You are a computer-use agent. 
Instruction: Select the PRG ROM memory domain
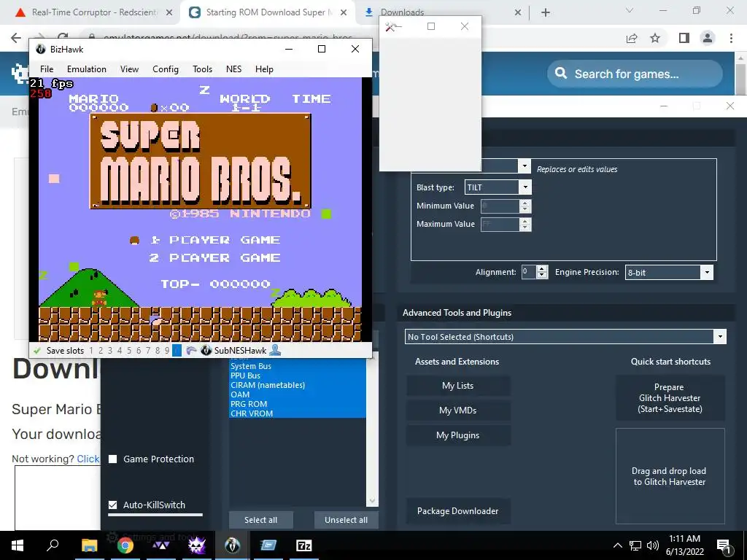click(298, 404)
